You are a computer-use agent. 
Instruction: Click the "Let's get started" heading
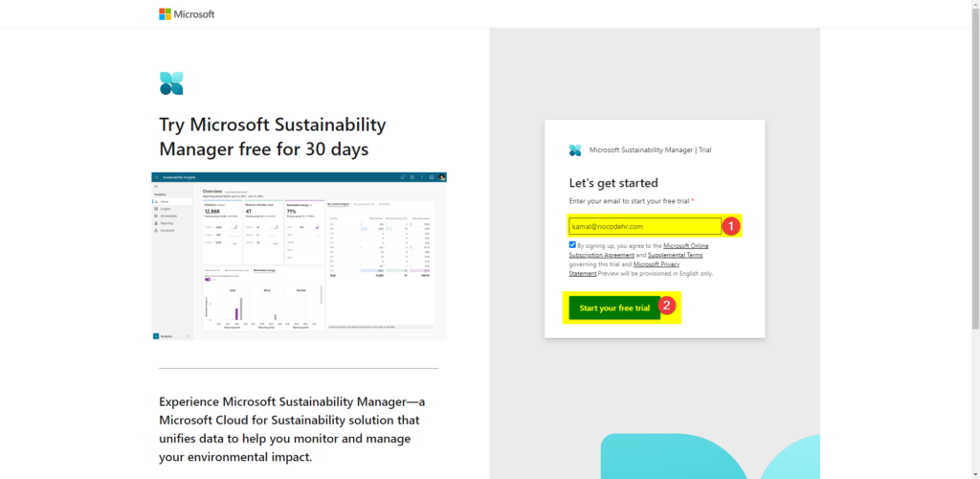(613, 183)
